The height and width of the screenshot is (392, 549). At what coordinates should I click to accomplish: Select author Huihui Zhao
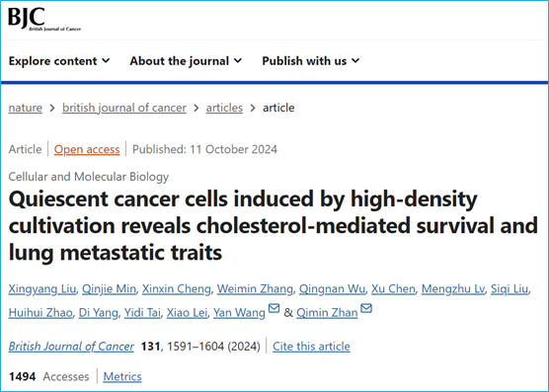point(40,313)
